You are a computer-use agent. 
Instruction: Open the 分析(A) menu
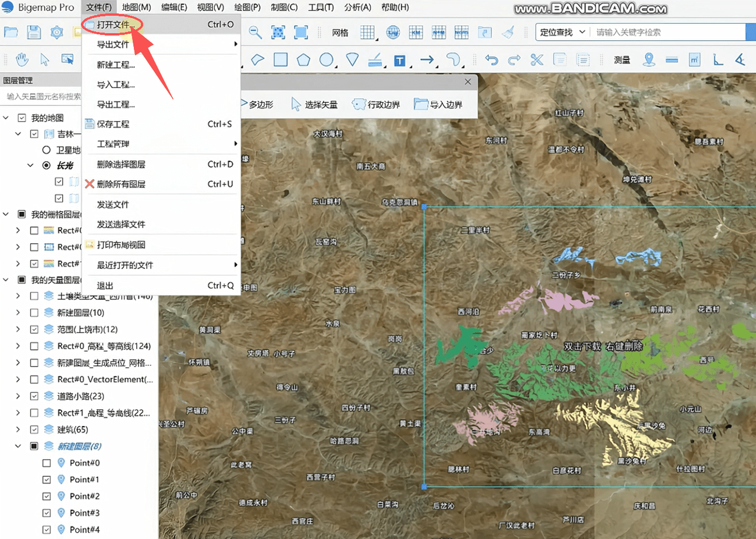[358, 8]
